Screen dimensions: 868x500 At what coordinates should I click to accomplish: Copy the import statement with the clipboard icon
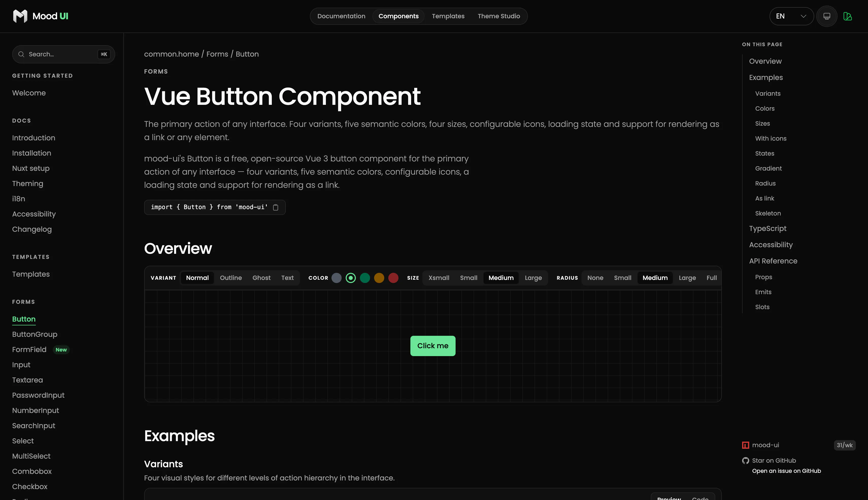tap(275, 207)
